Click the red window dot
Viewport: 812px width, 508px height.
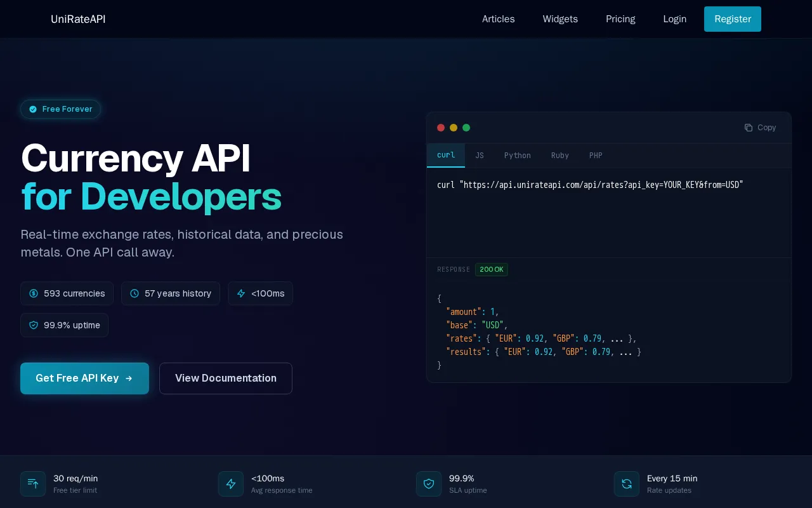tap(441, 128)
